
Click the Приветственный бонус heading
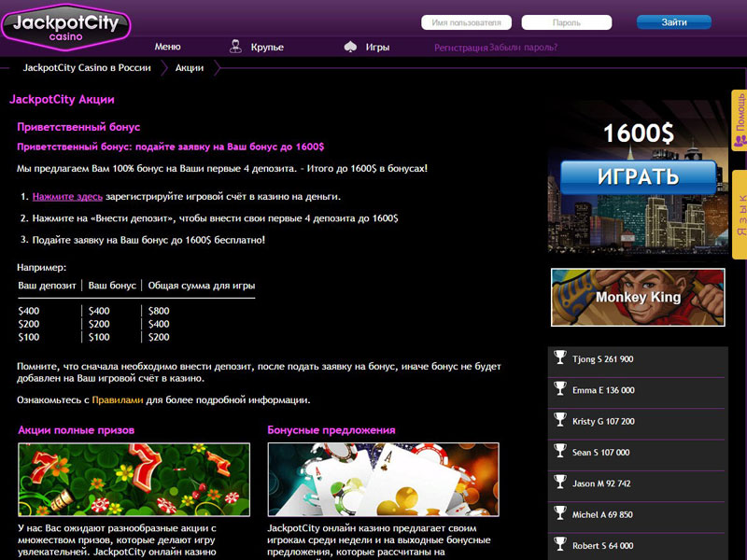[78, 127]
